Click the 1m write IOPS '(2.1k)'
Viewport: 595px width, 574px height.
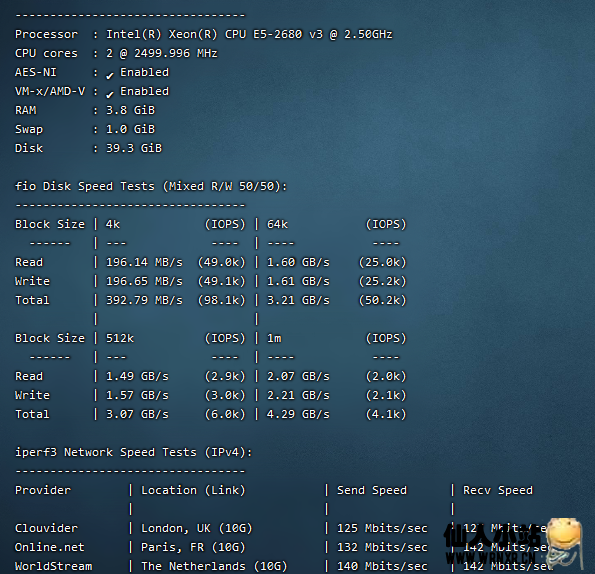point(386,395)
